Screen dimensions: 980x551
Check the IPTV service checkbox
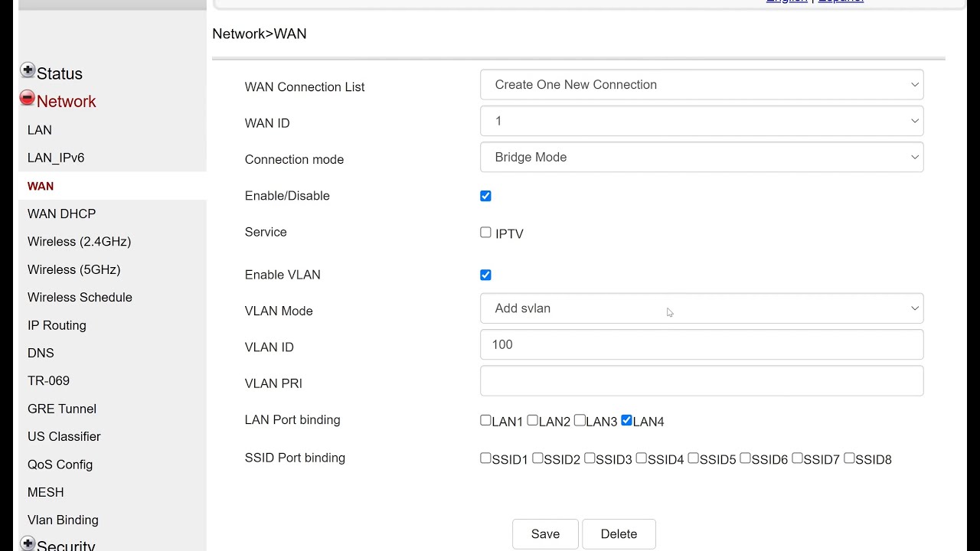coord(485,232)
